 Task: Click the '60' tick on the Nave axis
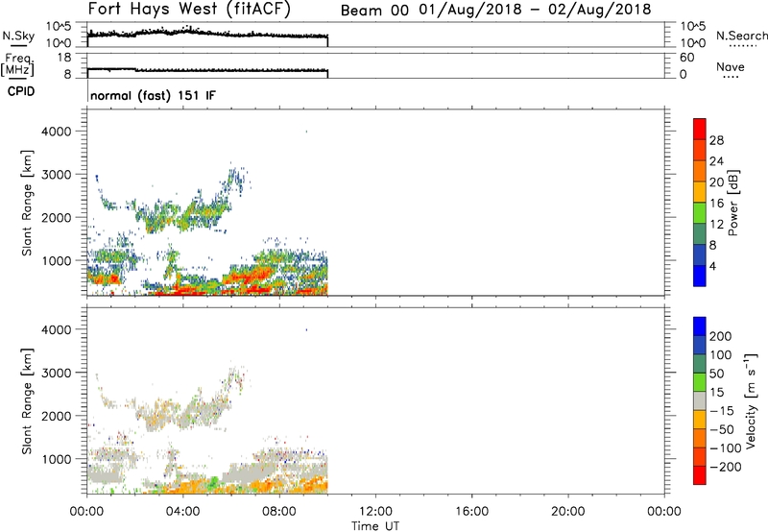point(687,58)
